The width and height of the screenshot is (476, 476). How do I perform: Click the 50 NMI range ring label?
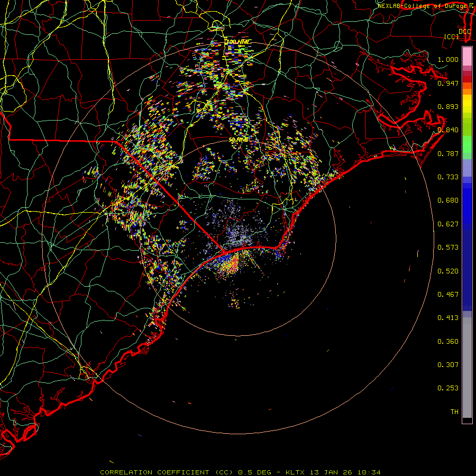pos(239,140)
